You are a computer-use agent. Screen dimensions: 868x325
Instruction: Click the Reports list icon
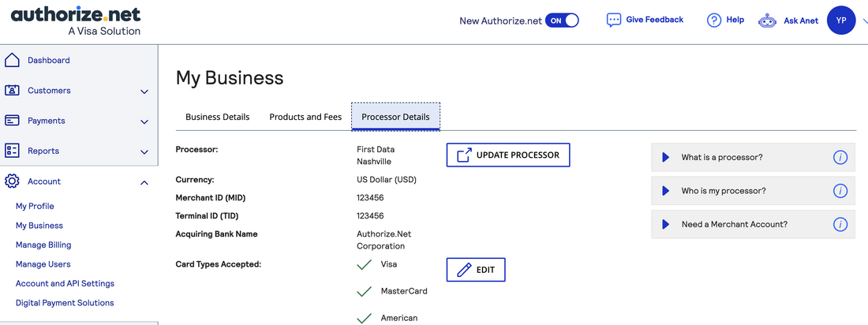point(12,151)
